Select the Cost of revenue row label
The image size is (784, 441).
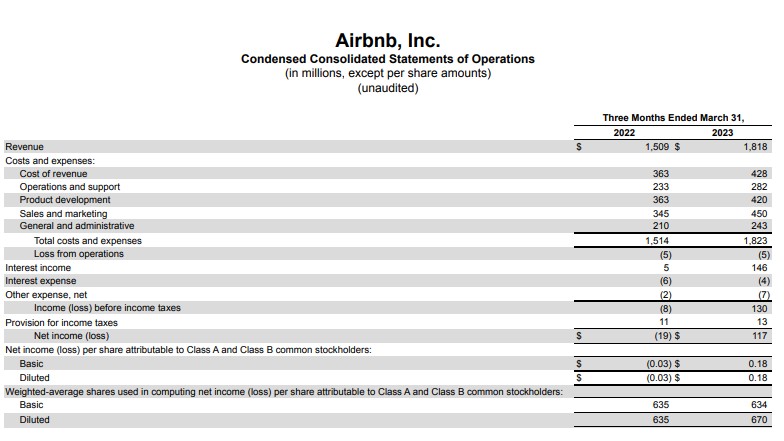(53, 174)
